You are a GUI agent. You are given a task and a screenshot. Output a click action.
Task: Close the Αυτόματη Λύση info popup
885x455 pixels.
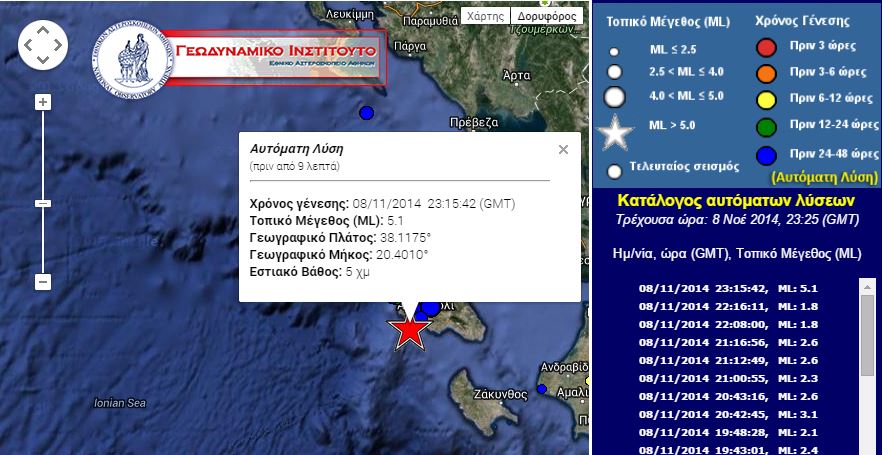pos(563,150)
